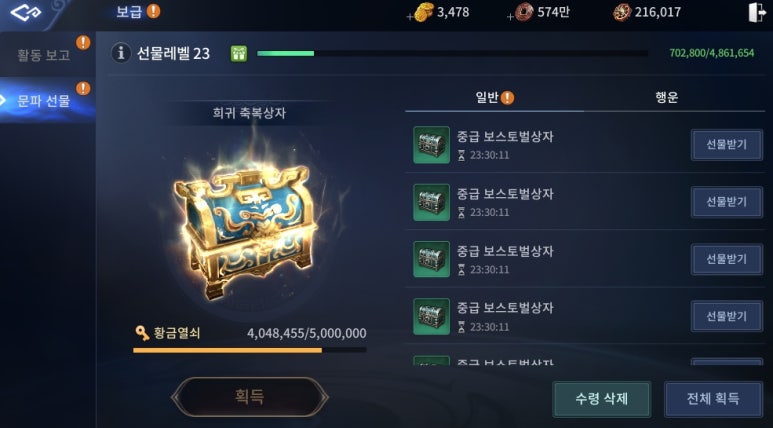
Task: Click 선물받기 for the first chest
Action: (727, 145)
